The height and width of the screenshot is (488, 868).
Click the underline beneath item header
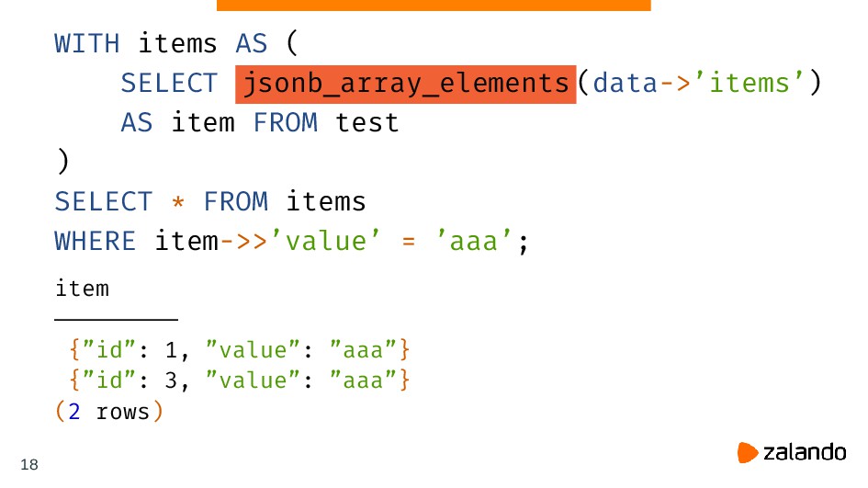(117, 320)
